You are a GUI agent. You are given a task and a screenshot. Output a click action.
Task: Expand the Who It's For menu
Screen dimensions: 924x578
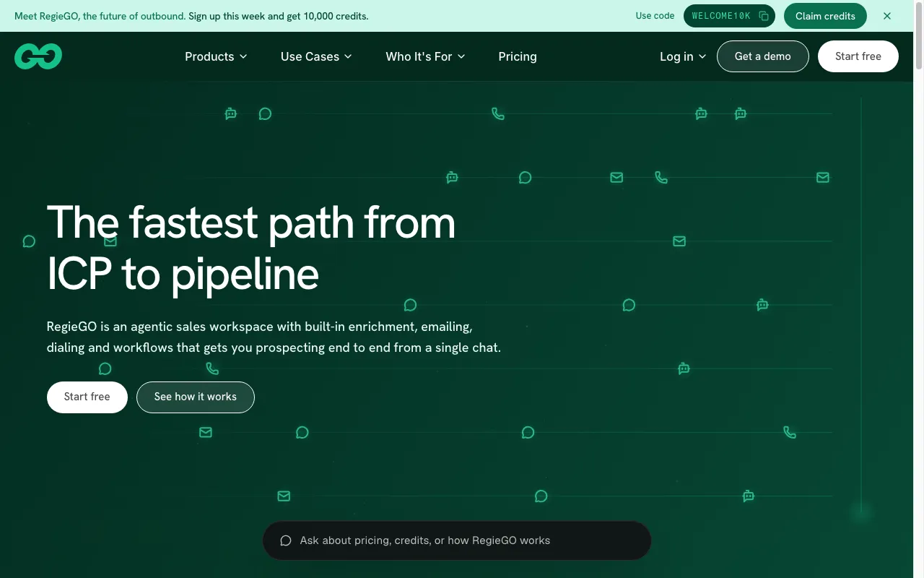(x=425, y=56)
